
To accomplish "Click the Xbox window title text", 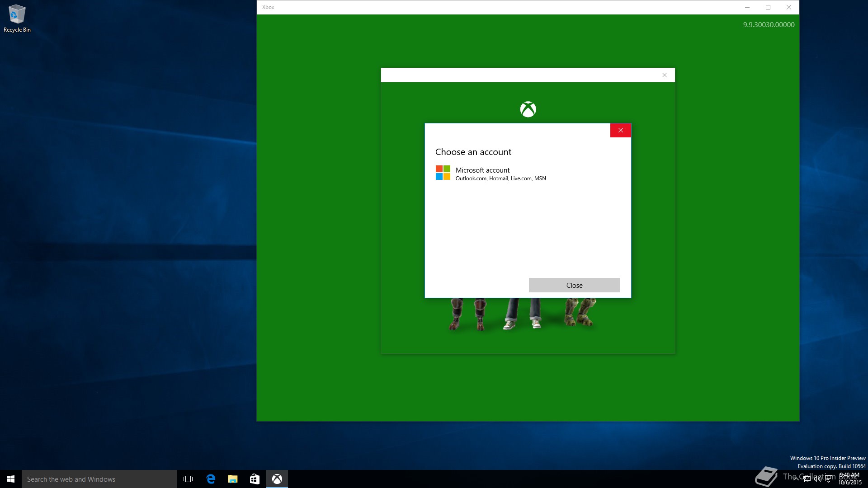I will pos(268,7).
